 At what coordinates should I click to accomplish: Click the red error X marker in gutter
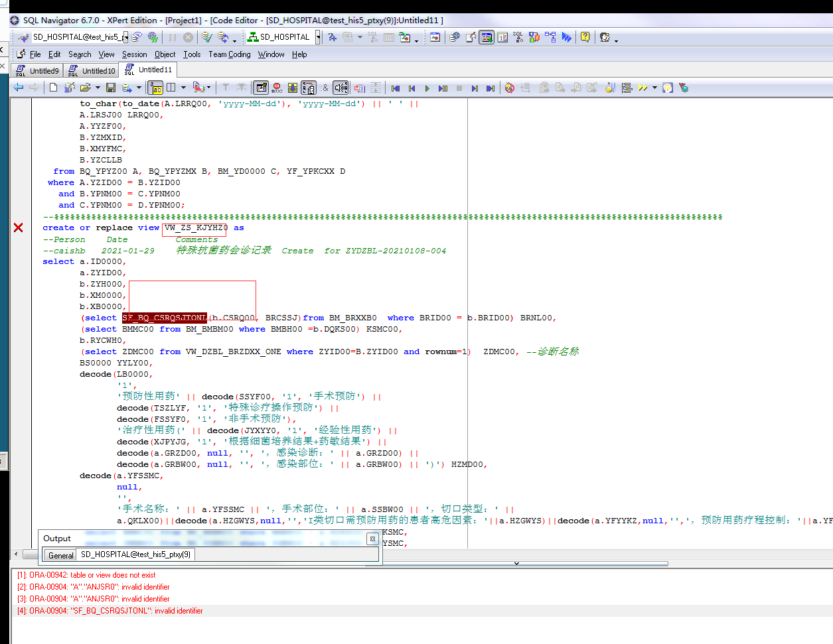19,227
